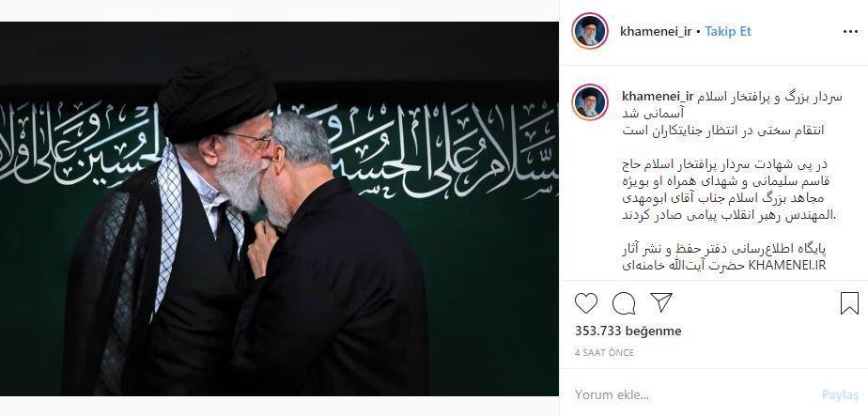Open the three-dot more options menu
868x416 pixels.
850,32
